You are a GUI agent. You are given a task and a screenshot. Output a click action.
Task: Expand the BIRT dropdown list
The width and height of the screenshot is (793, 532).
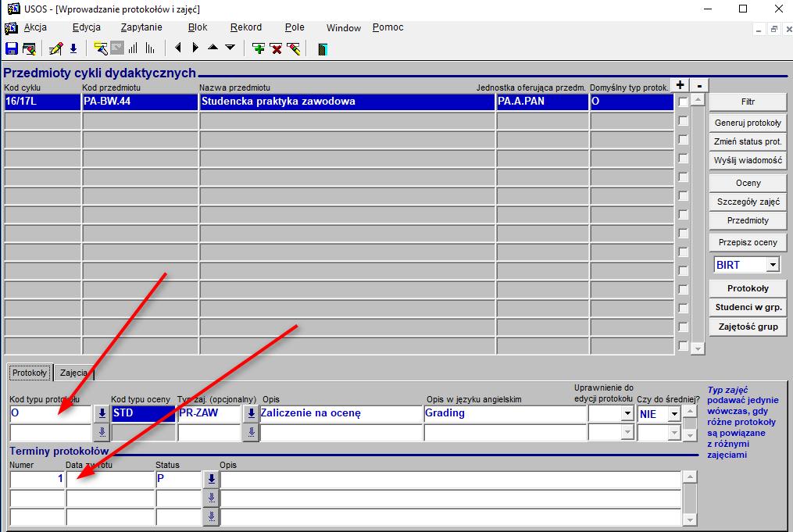(x=772, y=265)
